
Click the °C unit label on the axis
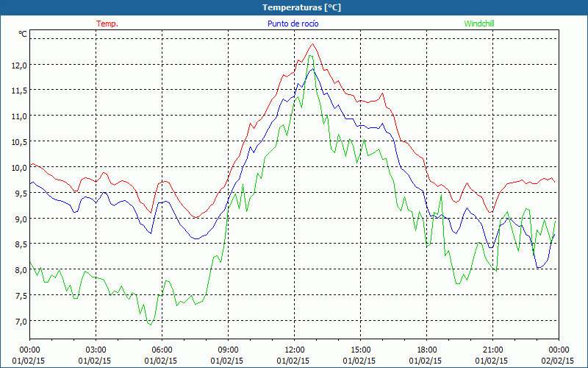[x=23, y=34]
